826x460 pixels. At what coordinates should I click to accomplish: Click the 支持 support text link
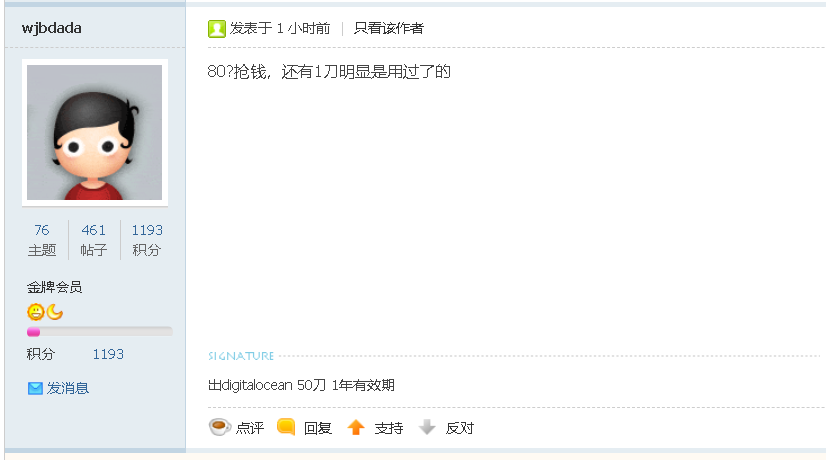[x=389, y=428]
